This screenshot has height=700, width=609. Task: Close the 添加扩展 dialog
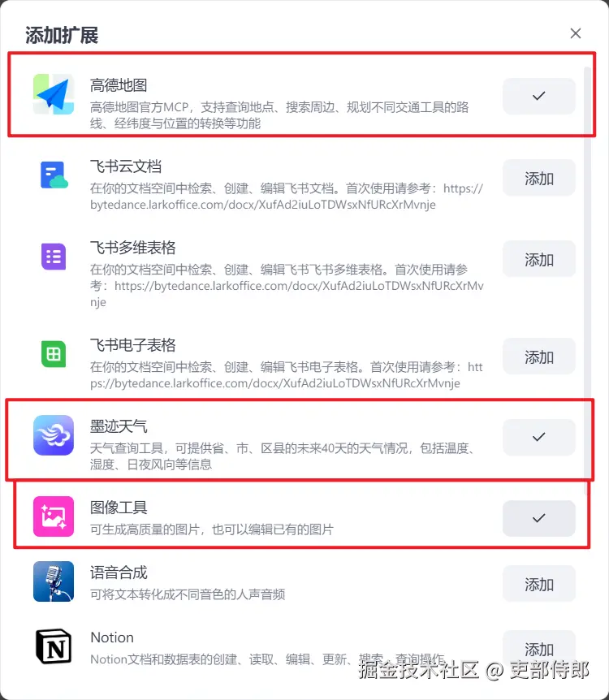click(576, 33)
